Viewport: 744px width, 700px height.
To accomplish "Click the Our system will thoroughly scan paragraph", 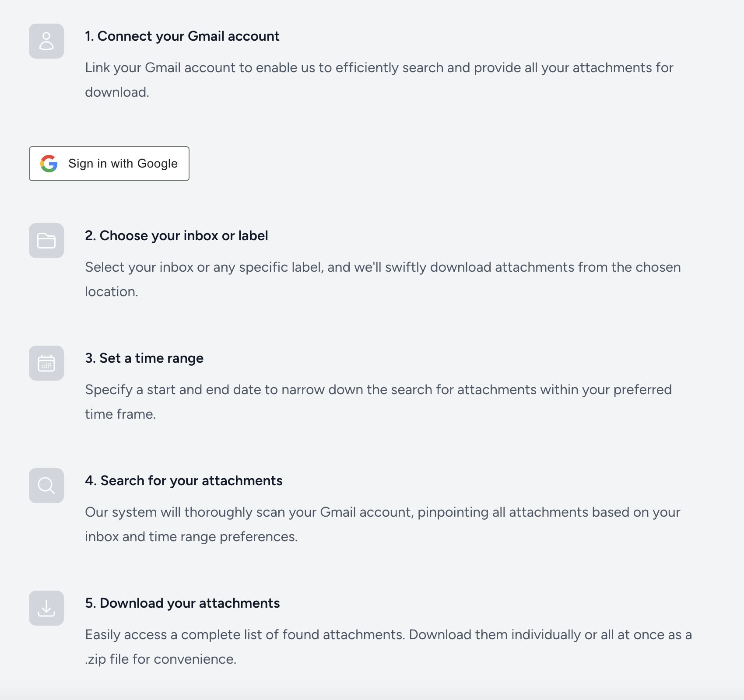I will coord(383,525).
